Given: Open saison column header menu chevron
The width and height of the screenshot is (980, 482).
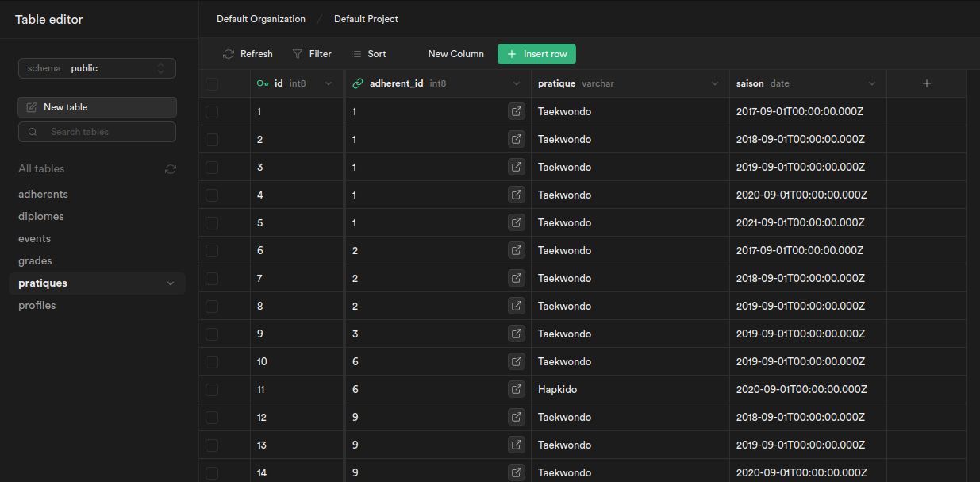Looking at the screenshot, I should coord(872,83).
